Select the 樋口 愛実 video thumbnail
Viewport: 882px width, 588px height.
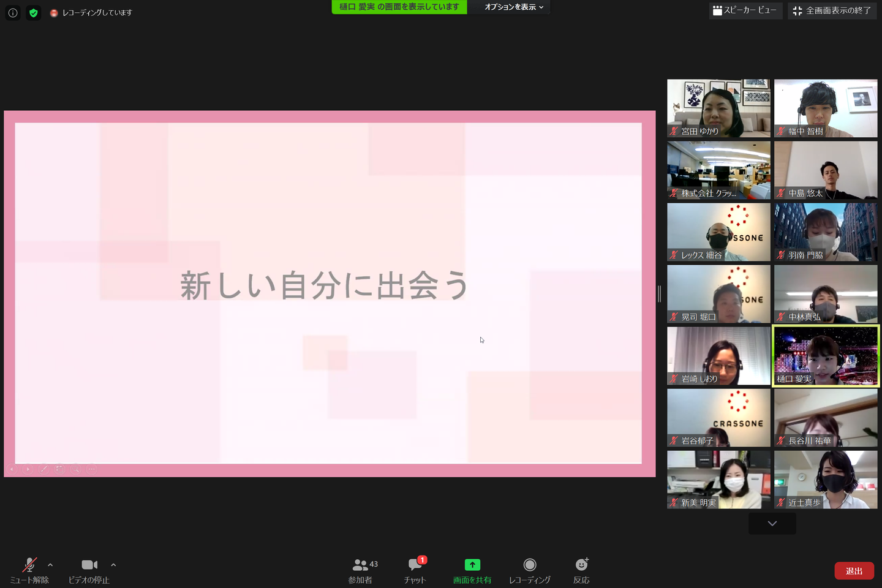826,356
